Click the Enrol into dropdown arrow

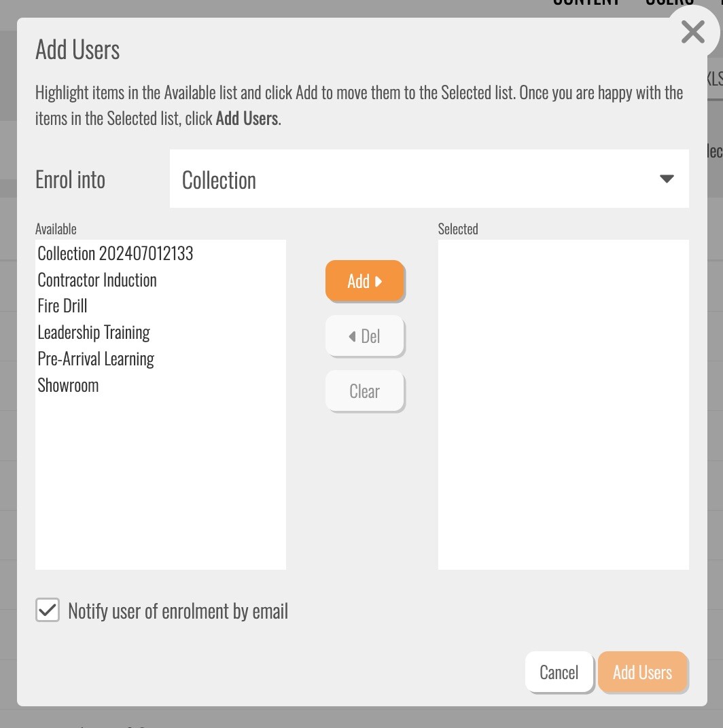click(667, 179)
